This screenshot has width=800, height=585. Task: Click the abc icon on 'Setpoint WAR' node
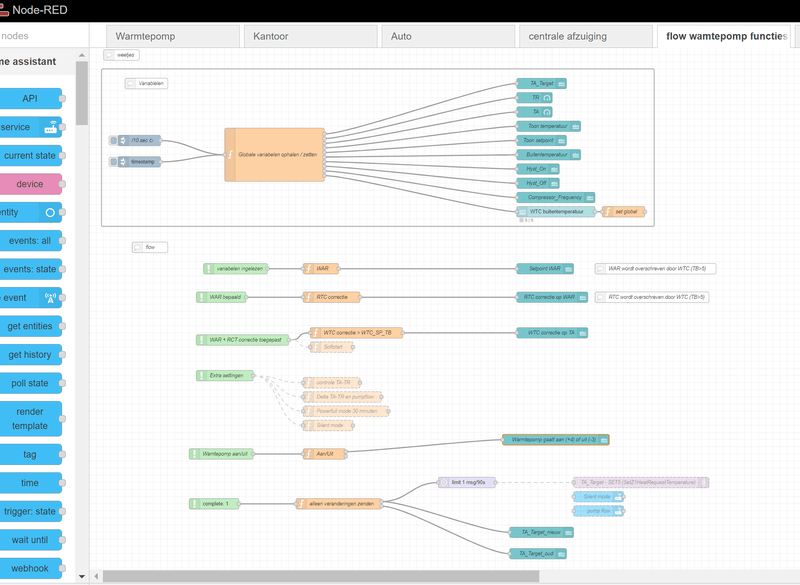(568, 268)
